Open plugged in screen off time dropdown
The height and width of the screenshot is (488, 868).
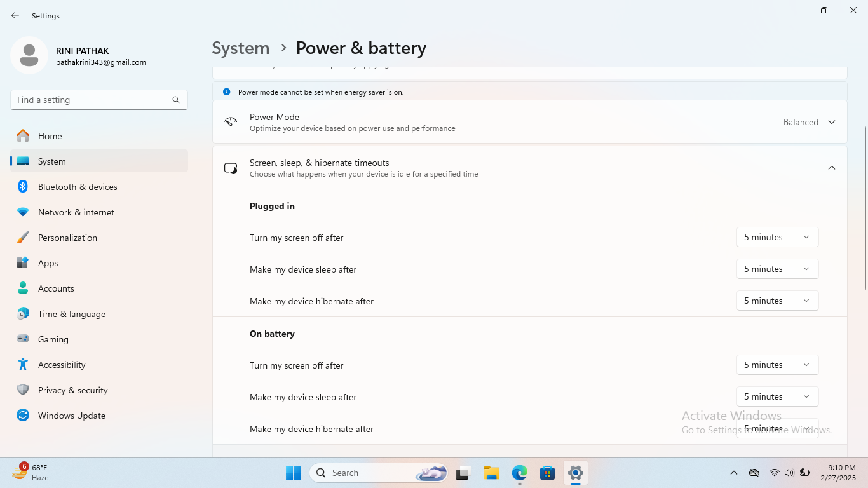pyautogui.click(x=777, y=237)
